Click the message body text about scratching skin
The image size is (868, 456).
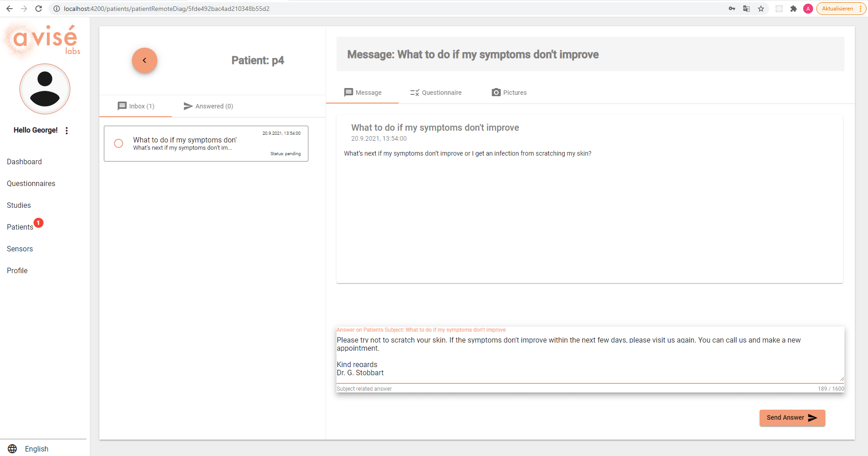click(x=468, y=154)
